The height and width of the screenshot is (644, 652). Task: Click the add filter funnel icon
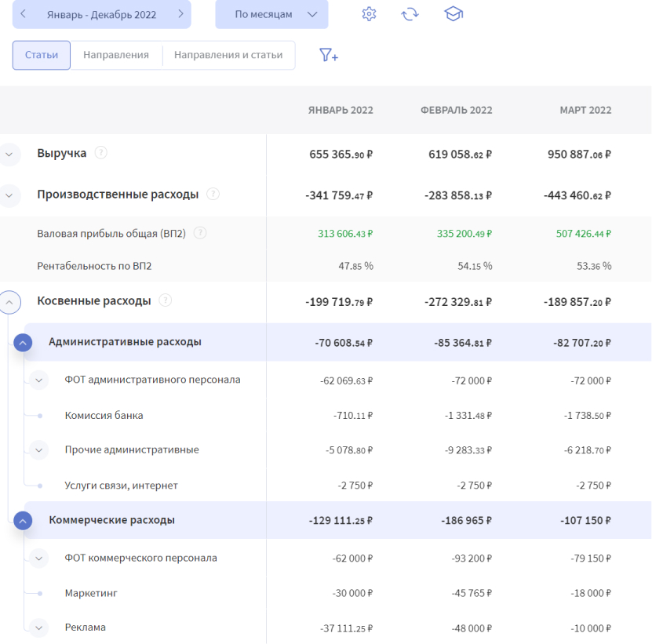point(328,56)
